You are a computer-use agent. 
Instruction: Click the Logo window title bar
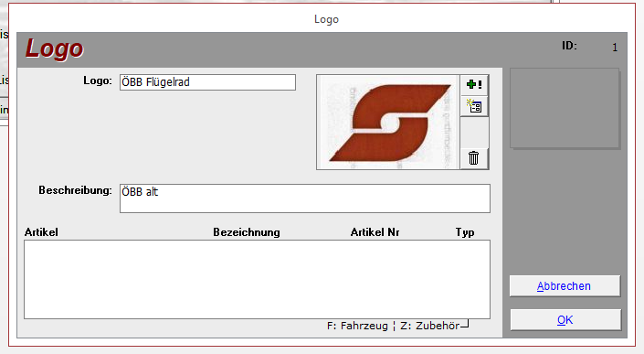326,19
